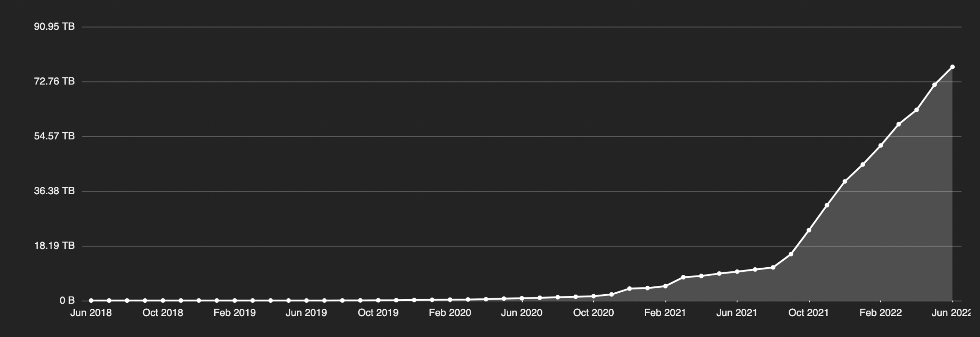The height and width of the screenshot is (337, 980).
Task: Click the data point above Feb 2021
Action: click(x=666, y=286)
